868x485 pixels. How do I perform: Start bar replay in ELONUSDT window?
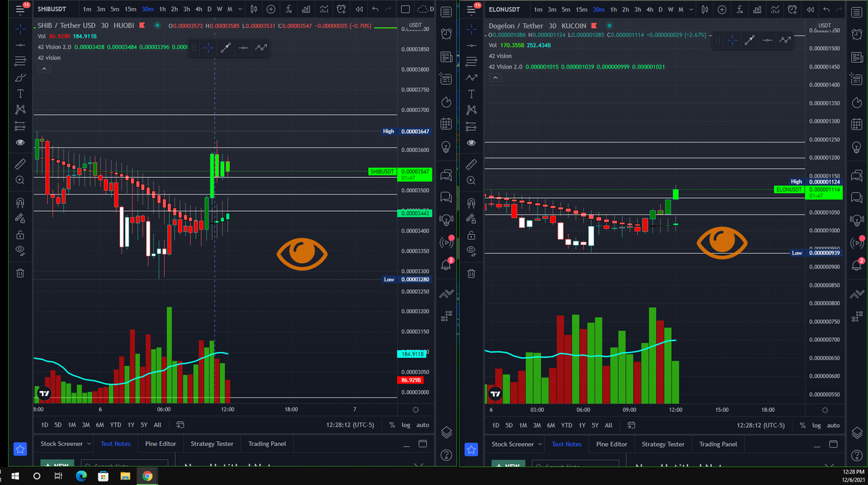(810, 9)
